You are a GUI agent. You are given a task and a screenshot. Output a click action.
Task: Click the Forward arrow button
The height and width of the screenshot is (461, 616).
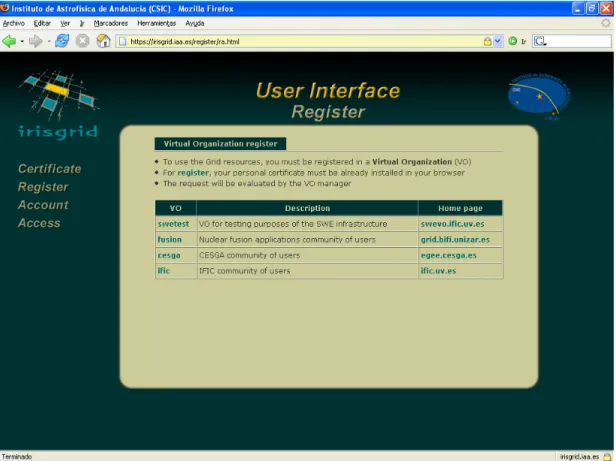tap(35, 41)
